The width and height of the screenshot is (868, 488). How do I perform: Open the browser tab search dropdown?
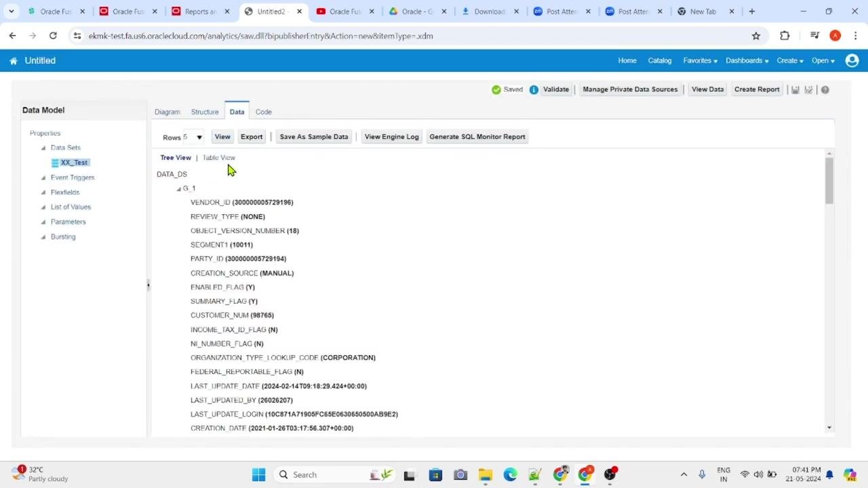12,12
